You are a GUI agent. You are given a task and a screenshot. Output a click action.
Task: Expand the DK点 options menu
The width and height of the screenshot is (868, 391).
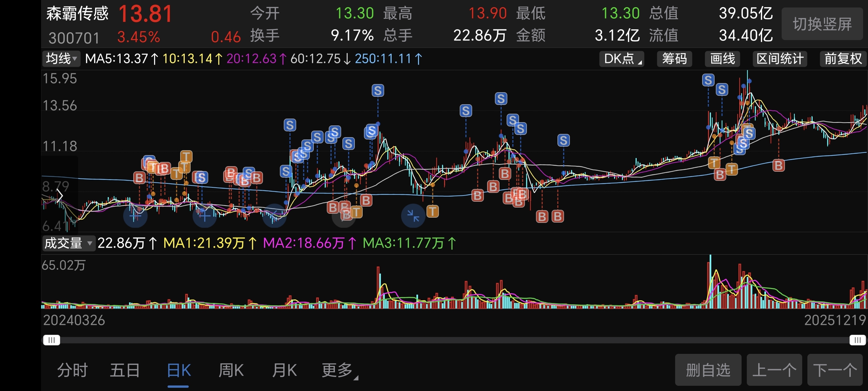(622, 59)
